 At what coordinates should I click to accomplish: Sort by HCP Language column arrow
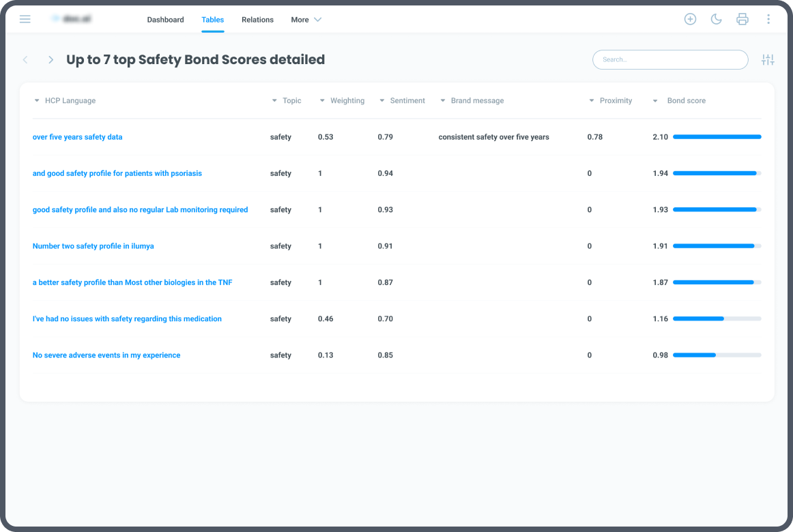click(x=36, y=100)
